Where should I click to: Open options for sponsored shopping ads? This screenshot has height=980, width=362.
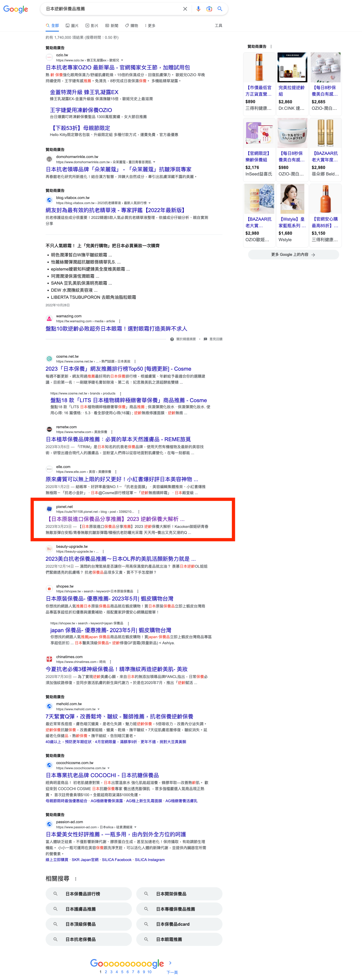coord(271,46)
